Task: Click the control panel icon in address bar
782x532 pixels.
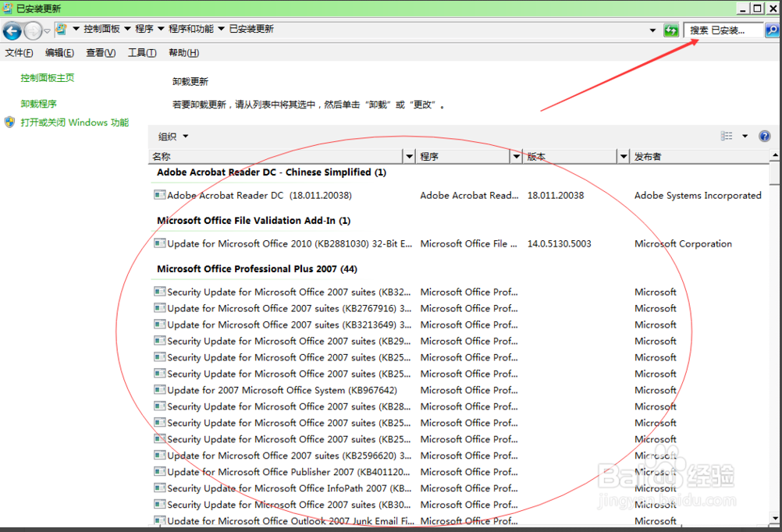Action: click(61, 30)
